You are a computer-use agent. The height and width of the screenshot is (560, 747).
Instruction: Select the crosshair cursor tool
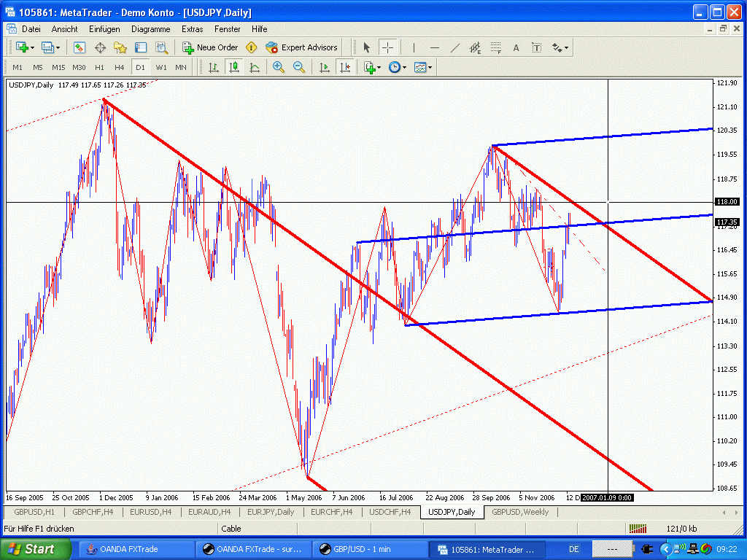387,47
